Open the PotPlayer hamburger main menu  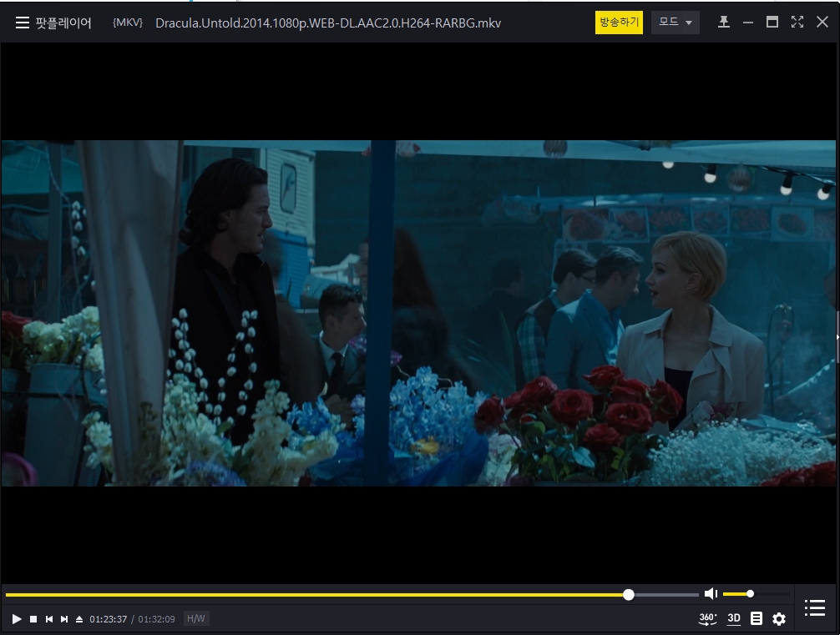22,23
